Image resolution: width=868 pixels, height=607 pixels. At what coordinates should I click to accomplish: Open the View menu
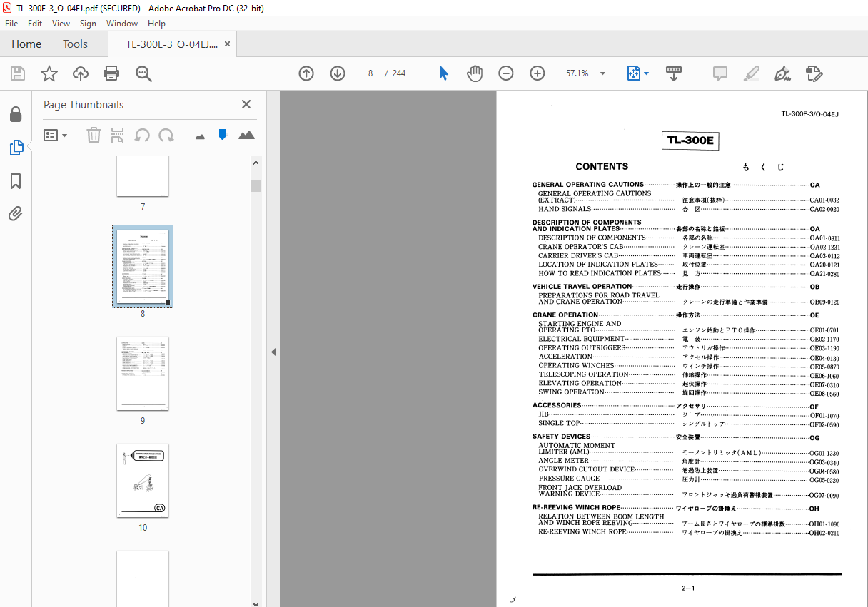(61, 24)
